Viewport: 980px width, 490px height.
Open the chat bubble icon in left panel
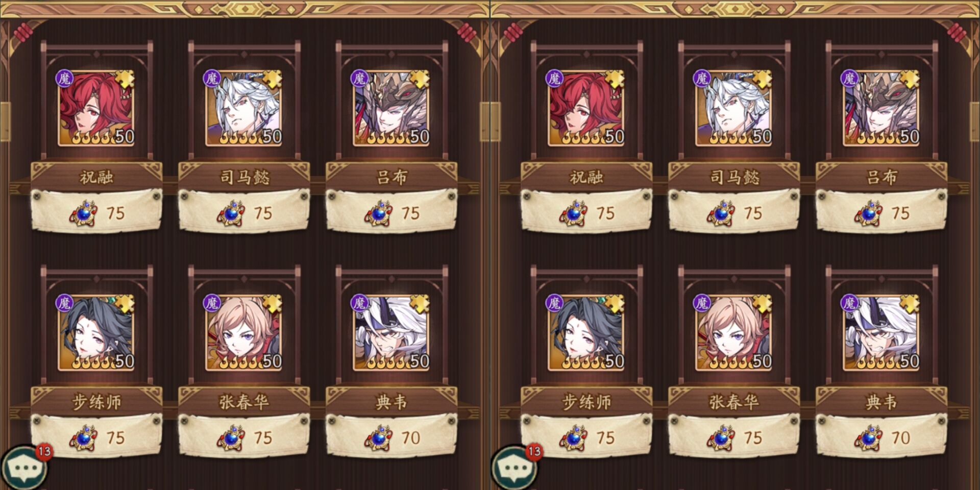(x=24, y=468)
